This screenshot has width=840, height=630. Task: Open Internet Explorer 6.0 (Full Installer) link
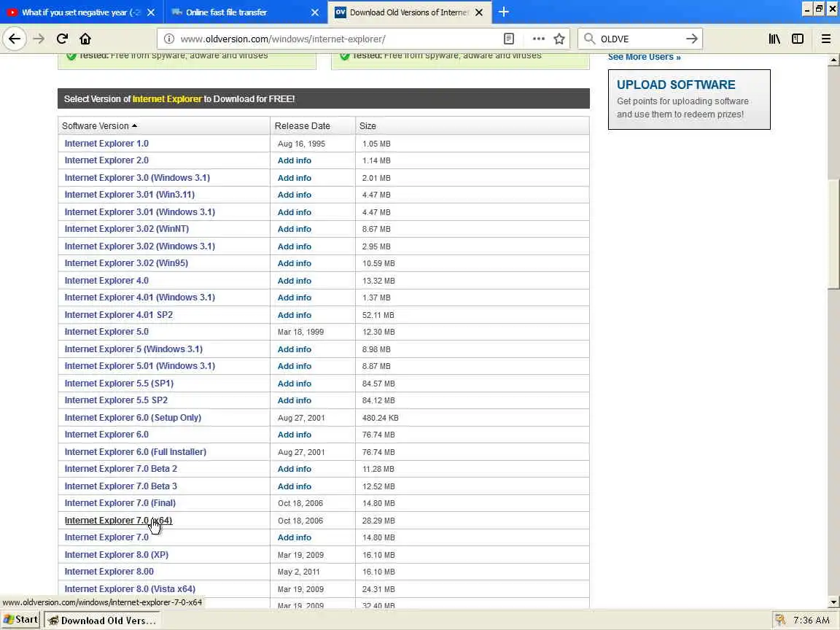(135, 451)
